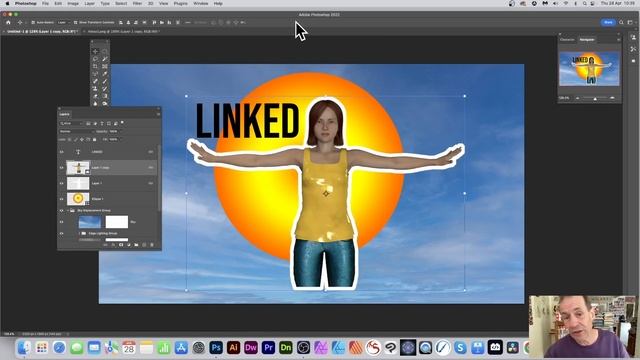640x360 pixels.
Task: Select the Eyedropper tool
Action: pos(105,73)
